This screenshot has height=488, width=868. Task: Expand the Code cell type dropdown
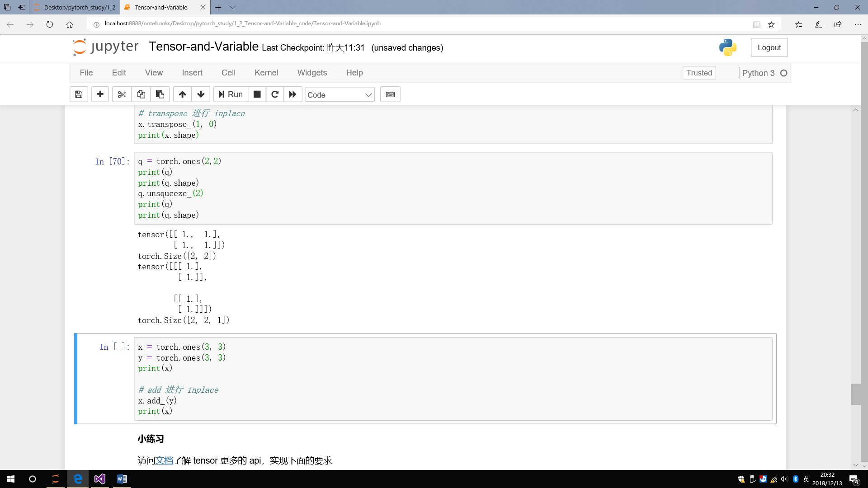pos(340,94)
